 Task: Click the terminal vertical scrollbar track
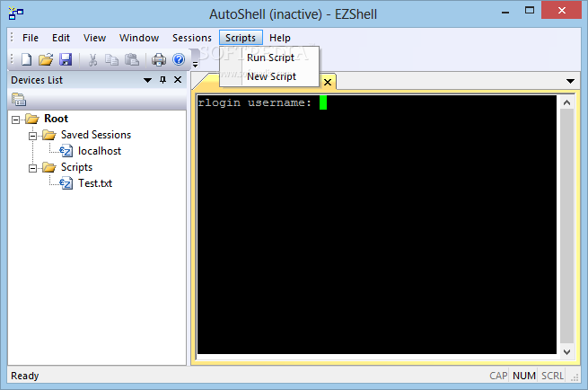(566, 226)
